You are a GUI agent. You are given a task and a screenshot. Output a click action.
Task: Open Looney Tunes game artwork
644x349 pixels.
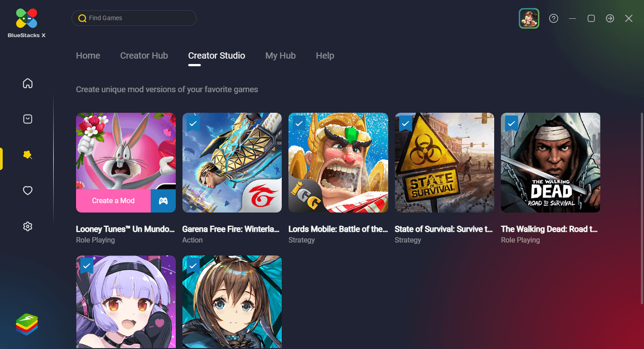click(126, 151)
